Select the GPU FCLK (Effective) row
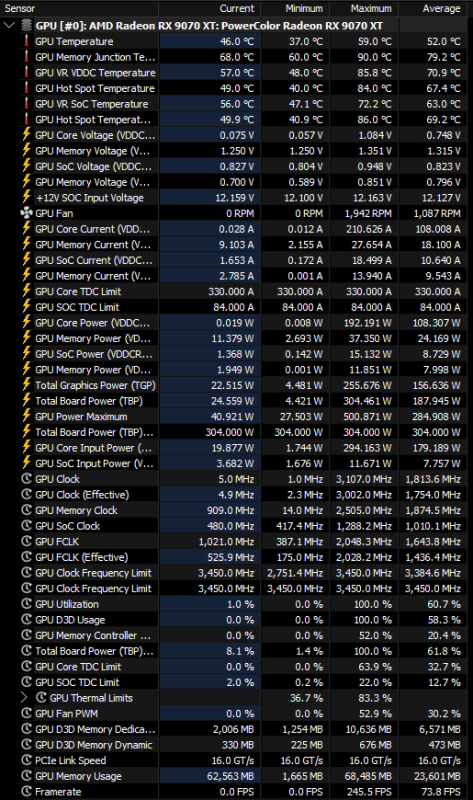 234,557
